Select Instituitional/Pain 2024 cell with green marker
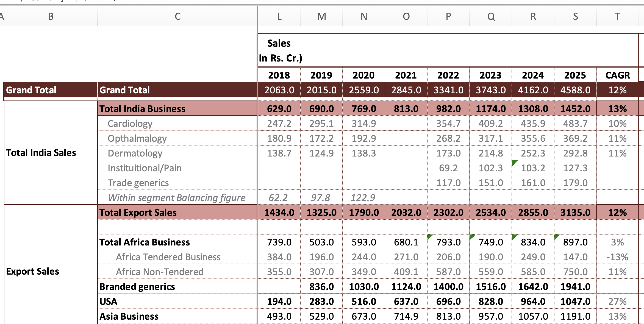 pos(533,168)
